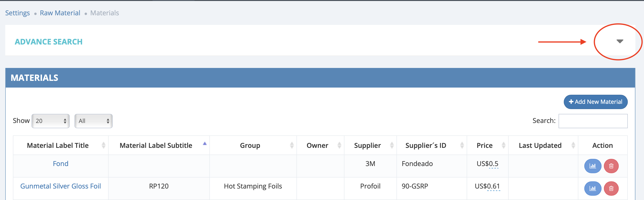
Task: Open the Fond material link
Action: tap(60, 164)
